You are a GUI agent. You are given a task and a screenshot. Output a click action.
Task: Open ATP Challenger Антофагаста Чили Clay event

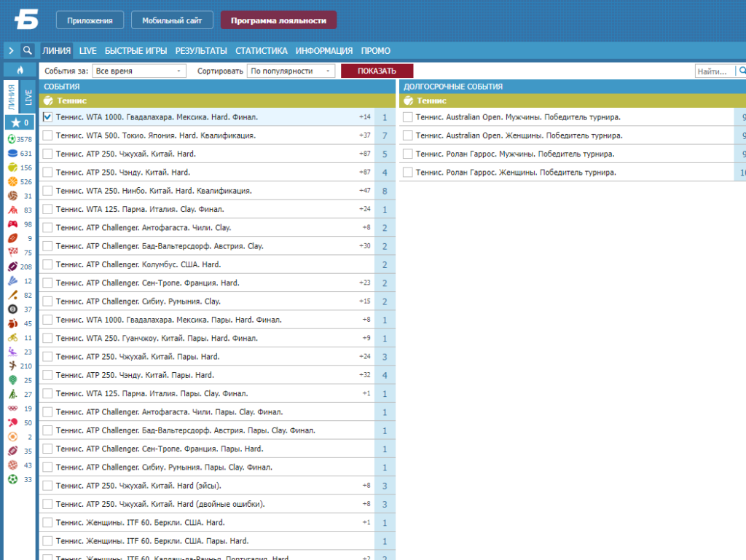point(144,228)
